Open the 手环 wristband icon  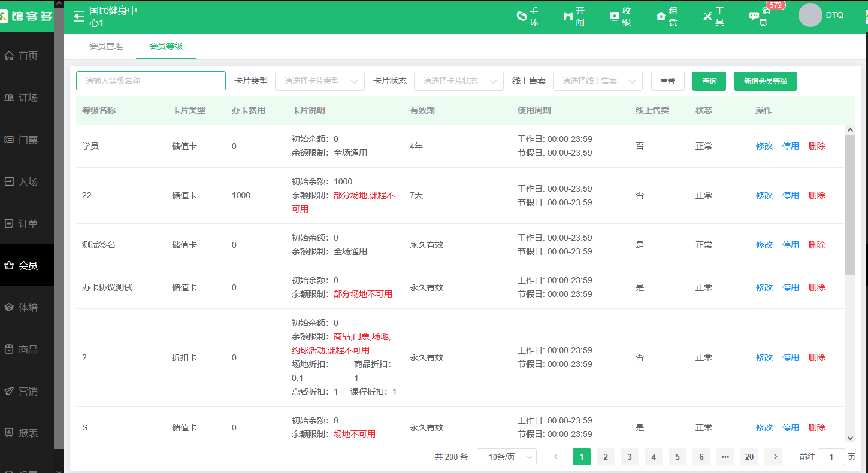point(528,16)
